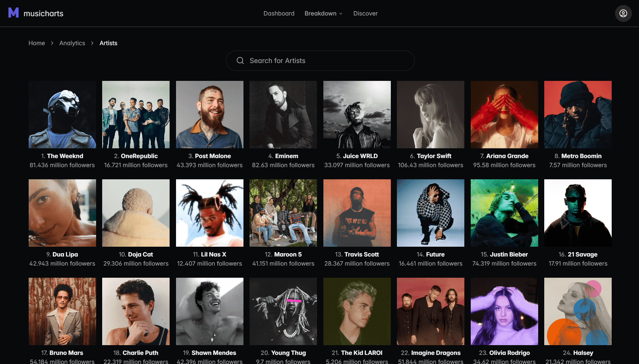
Task: Open the Halsey artist image
Action: 578,311
